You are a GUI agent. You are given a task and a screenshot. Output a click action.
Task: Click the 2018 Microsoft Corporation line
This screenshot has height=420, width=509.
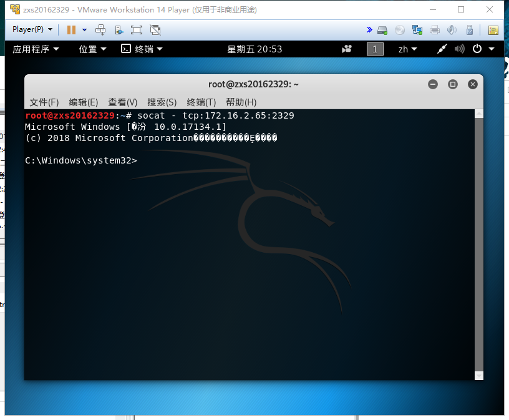(151, 138)
